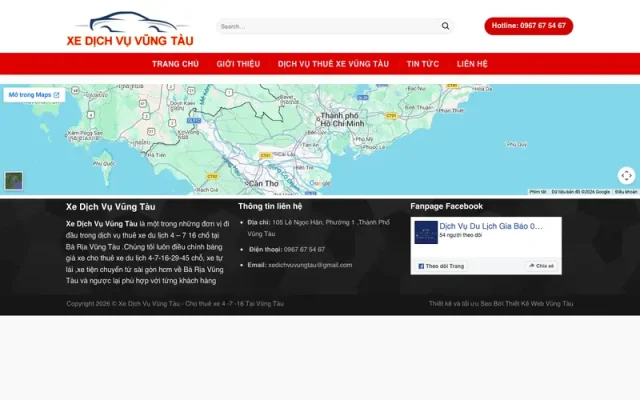Open the Liên Hệ menu item
640x400 pixels.
(x=472, y=64)
